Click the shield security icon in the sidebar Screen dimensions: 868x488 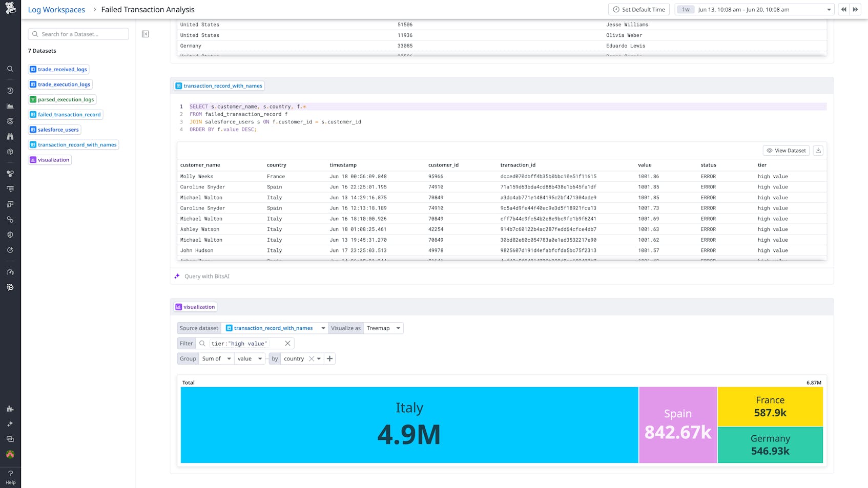(10, 235)
